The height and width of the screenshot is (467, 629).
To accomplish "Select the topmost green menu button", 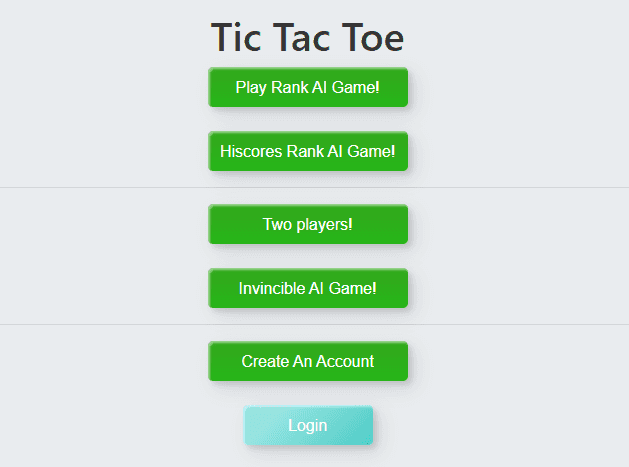I will click(x=308, y=87).
